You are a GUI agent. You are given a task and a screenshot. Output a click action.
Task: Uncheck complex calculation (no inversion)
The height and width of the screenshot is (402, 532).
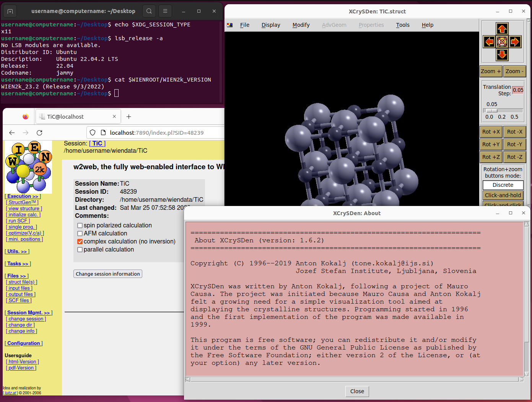pyautogui.click(x=80, y=242)
